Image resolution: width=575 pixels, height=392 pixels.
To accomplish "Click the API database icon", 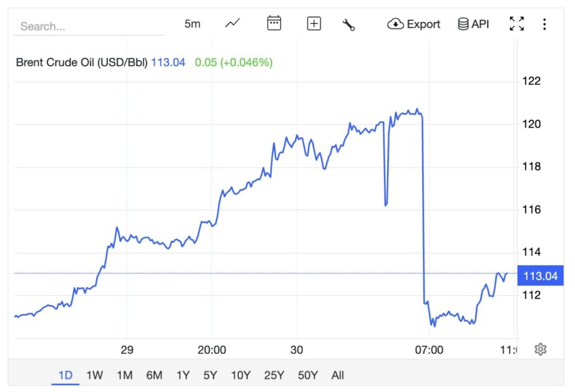I will tap(463, 24).
